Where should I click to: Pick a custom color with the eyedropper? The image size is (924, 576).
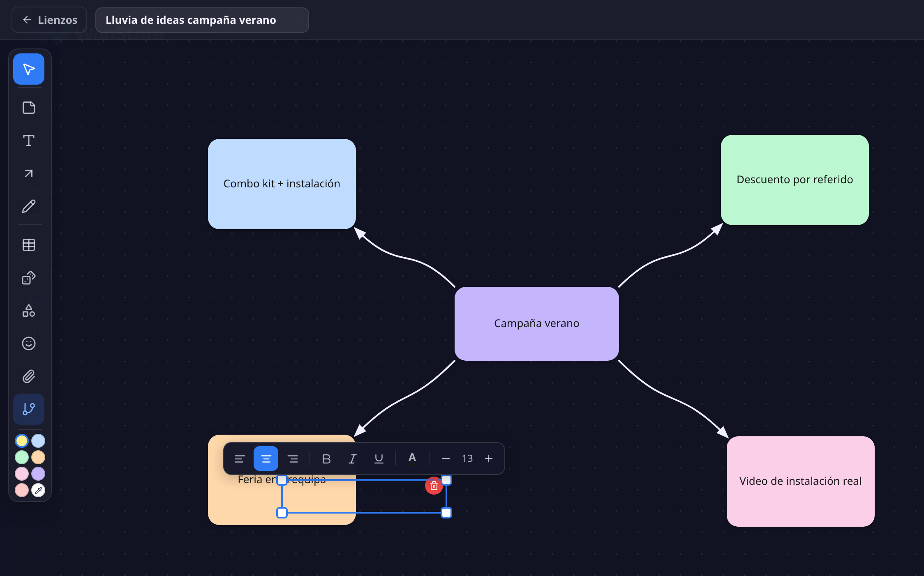38,490
